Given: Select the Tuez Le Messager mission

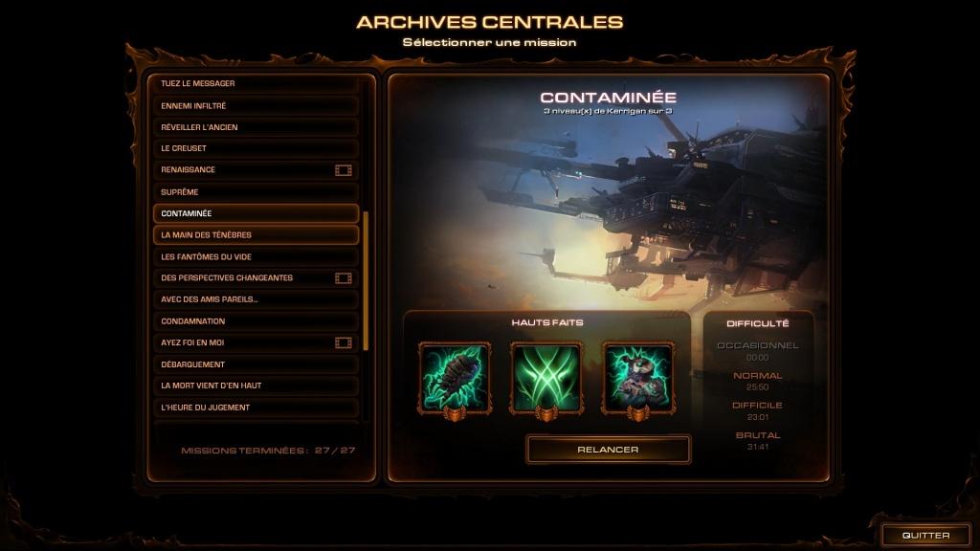Looking at the screenshot, I should click(x=256, y=84).
